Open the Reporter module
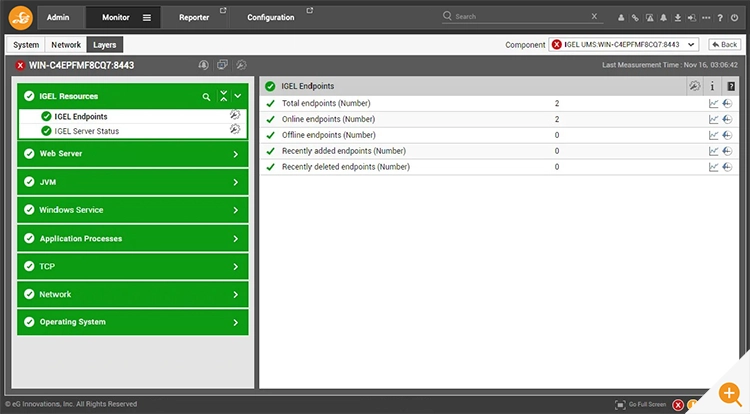750x414 pixels. 194,17
